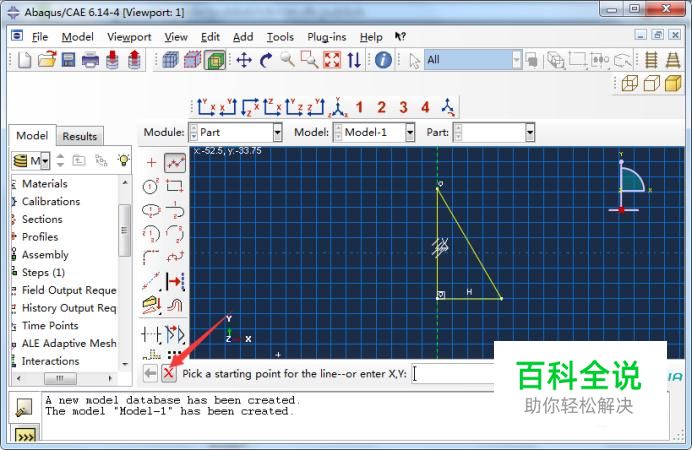Open the Plug-ins menu
This screenshot has height=450, width=692.
pyautogui.click(x=327, y=37)
